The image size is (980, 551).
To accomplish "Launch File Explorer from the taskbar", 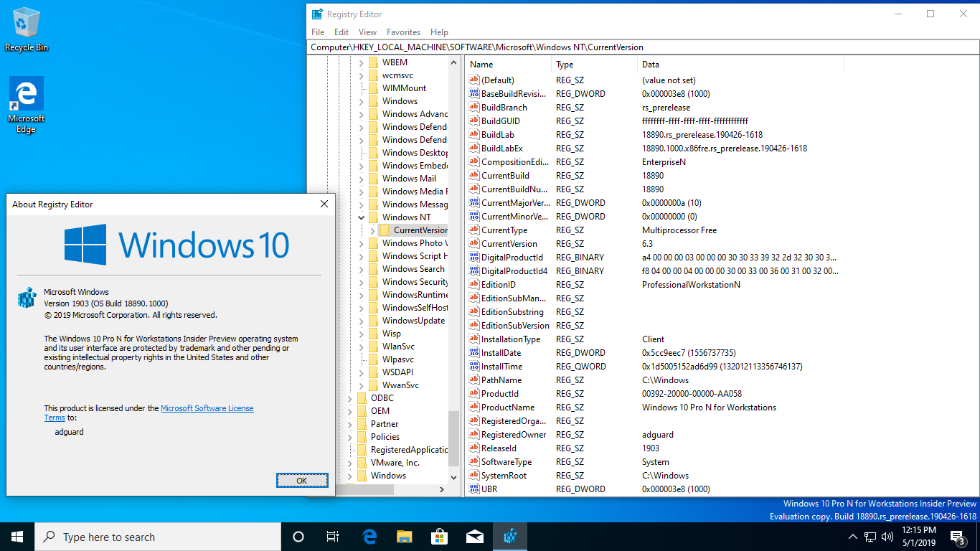I will (x=405, y=537).
